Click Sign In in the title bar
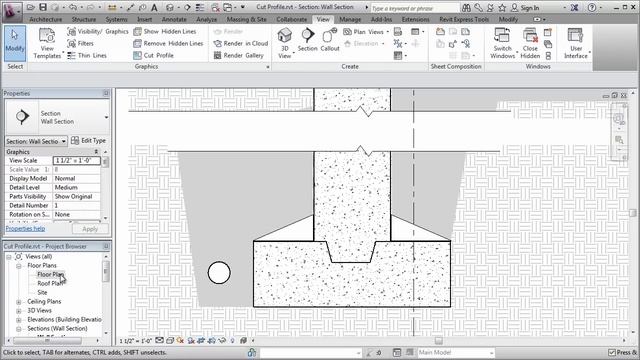 pos(525,8)
